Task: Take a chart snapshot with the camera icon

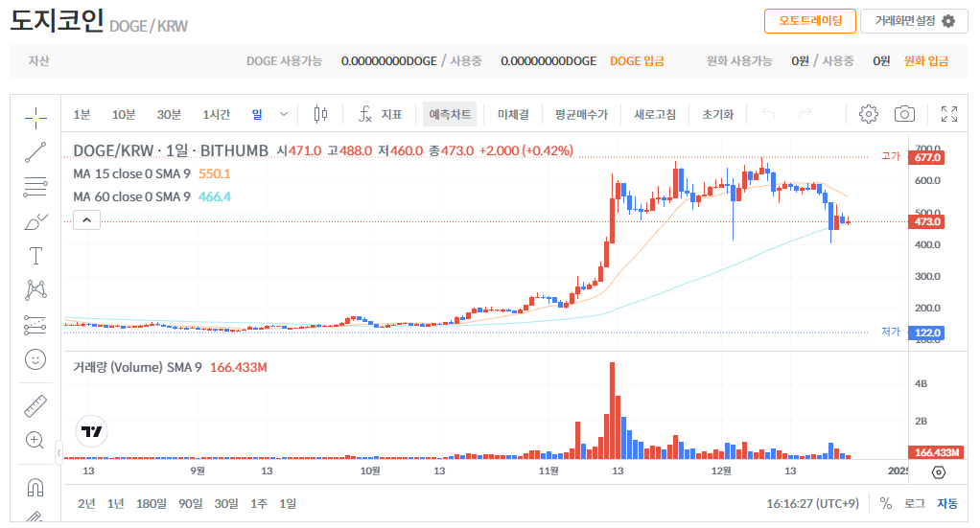Action: click(x=904, y=114)
